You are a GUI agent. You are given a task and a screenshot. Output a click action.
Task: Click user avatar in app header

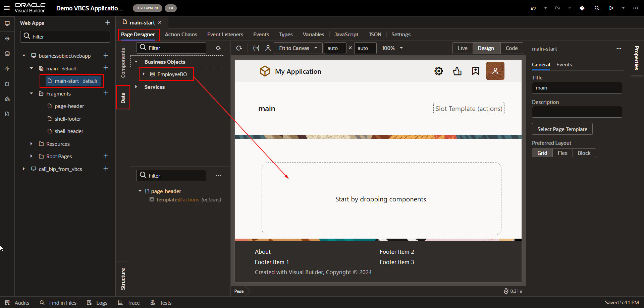495,71
